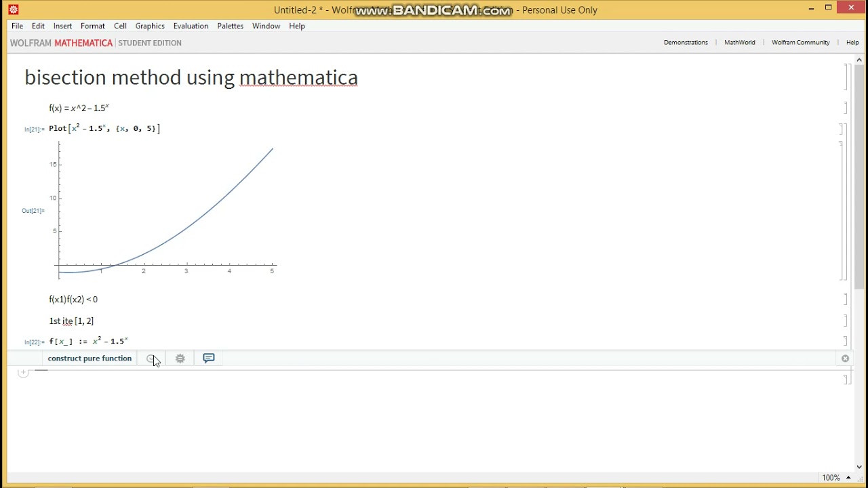Click the Help link in the header bar
The height and width of the screenshot is (488, 868).
click(x=852, y=42)
